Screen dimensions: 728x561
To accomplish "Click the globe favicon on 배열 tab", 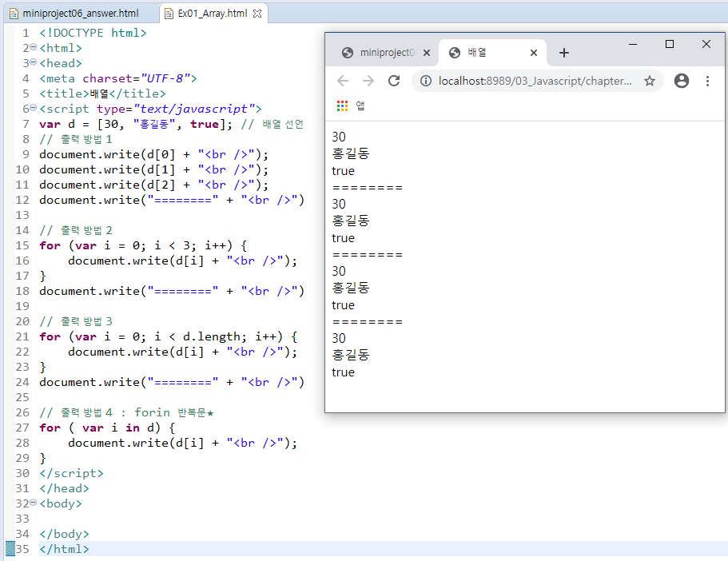I will pos(455,53).
